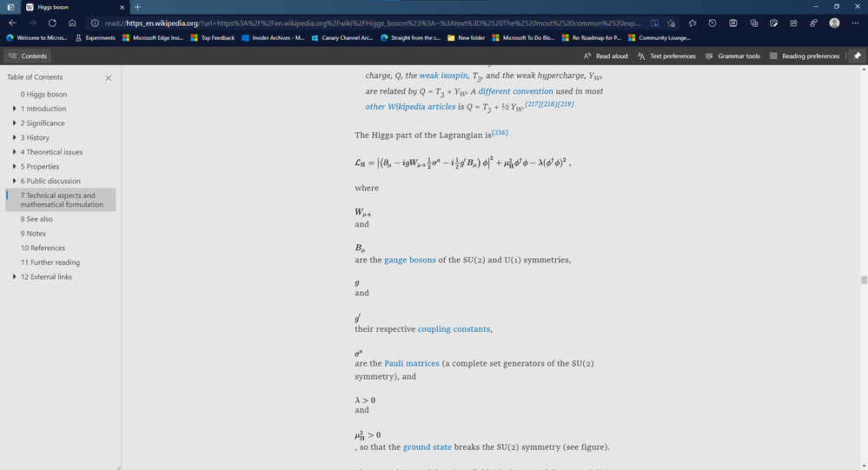Expand the 5 Properties section
The image size is (868, 470).
14,166
